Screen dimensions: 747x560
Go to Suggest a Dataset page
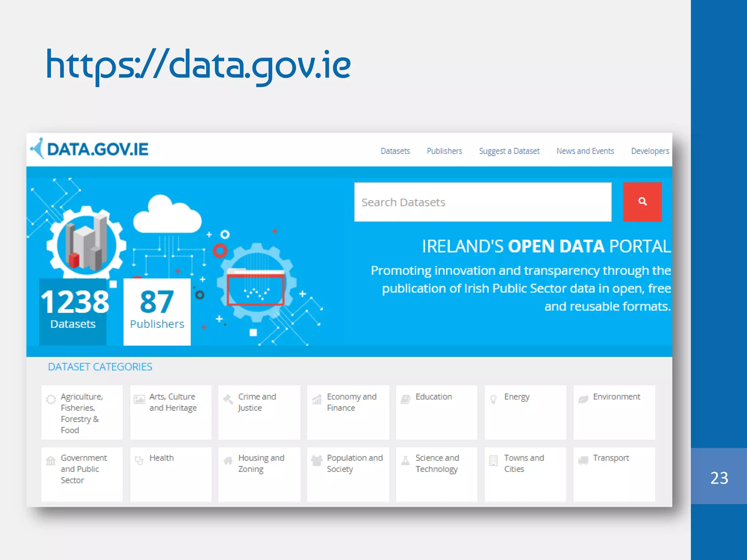click(x=509, y=151)
